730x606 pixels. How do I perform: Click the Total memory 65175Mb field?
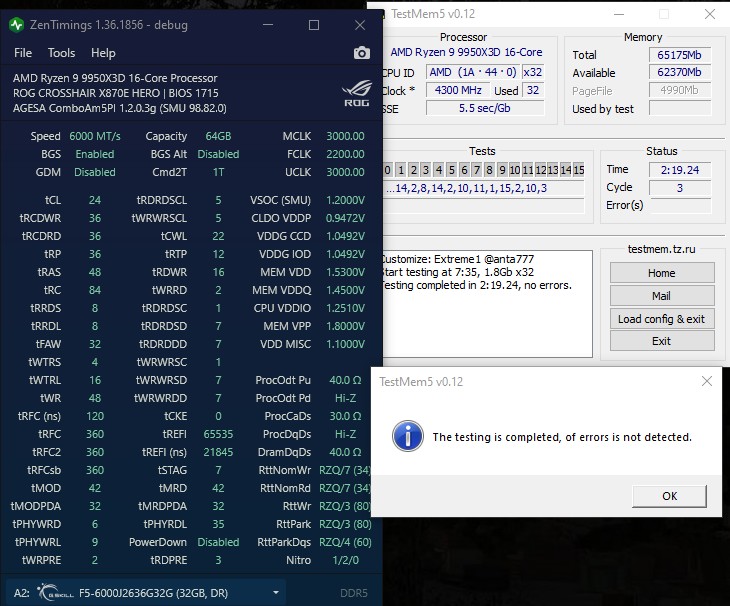(680, 55)
